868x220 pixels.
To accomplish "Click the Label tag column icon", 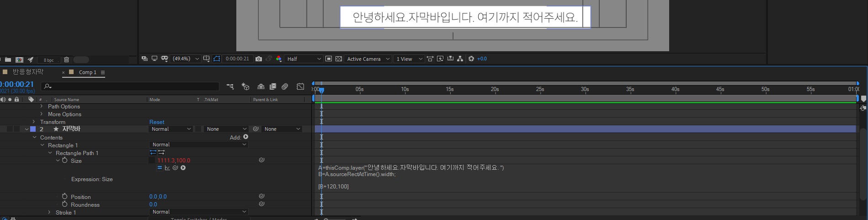I will tap(31, 99).
